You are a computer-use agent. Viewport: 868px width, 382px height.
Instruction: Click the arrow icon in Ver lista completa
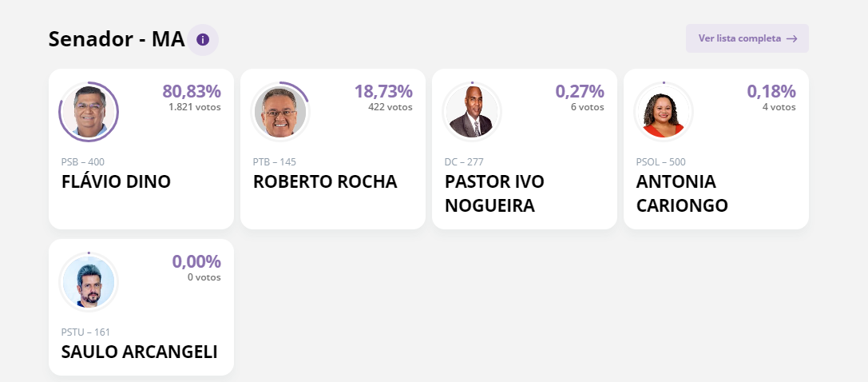click(791, 38)
